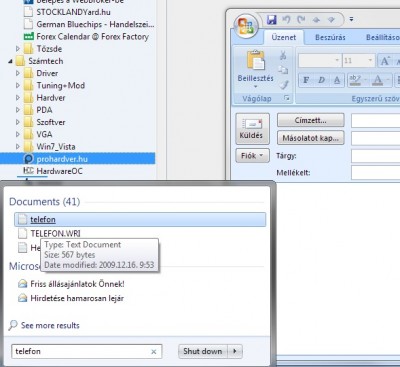Toggle italic D formatting
Screen dimensions: 400x367
pos(322,80)
